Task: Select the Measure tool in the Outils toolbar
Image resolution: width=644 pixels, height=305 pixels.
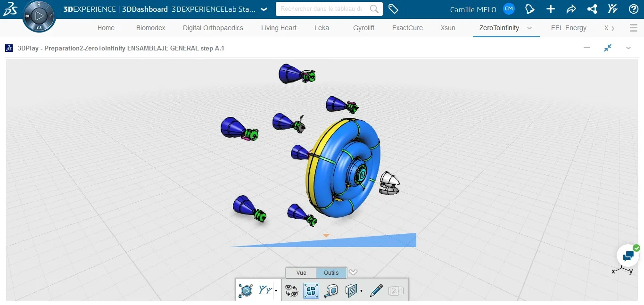Action: pos(330,290)
